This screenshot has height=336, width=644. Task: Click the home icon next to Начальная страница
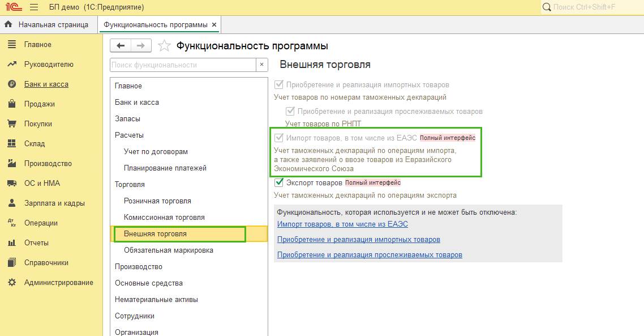pyautogui.click(x=8, y=24)
